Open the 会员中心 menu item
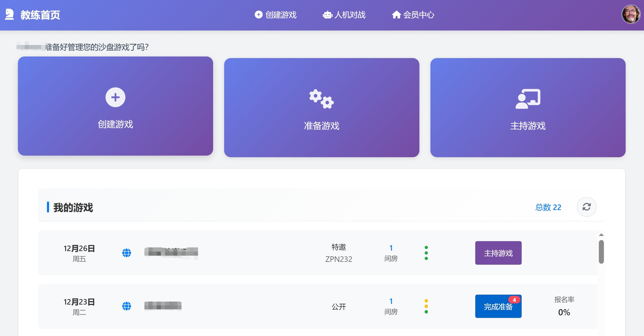644x336 pixels. coord(419,15)
